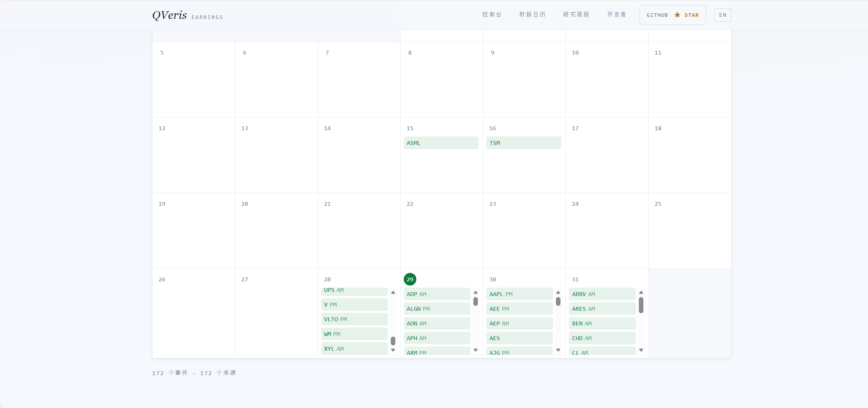The height and width of the screenshot is (408, 868).
Task: Click the ALGN PM event chip
Action: (x=437, y=309)
